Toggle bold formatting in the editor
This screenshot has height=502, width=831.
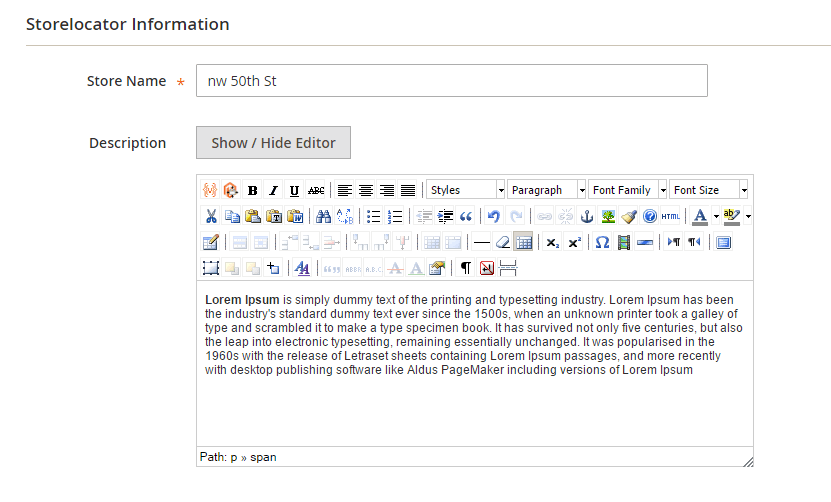(x=252, y=190)
